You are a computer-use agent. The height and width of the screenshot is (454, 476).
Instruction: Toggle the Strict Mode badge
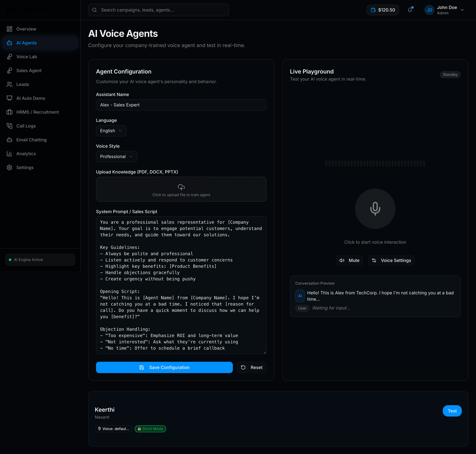pyautogui.click(x=150, y=429)
